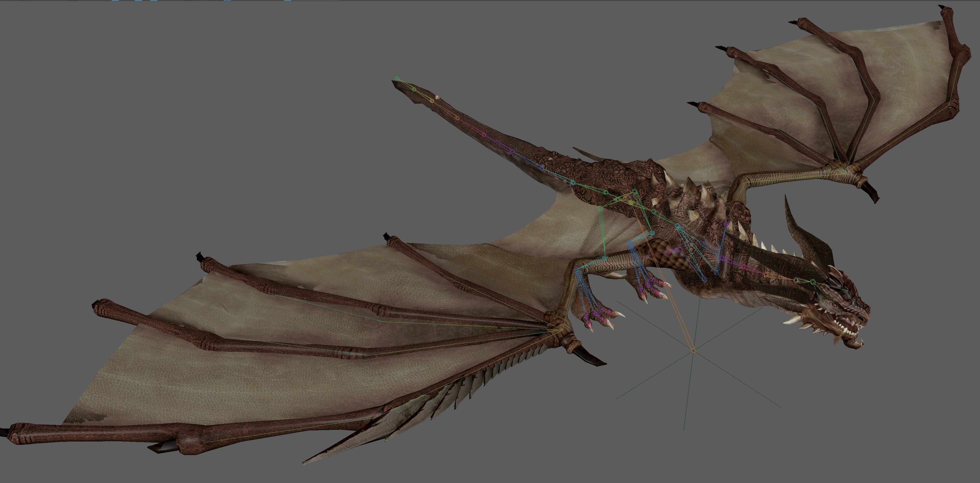Select the green head joint behind the dragon's eye
Viewport: 980px width, 483px height.
(813, 282)
